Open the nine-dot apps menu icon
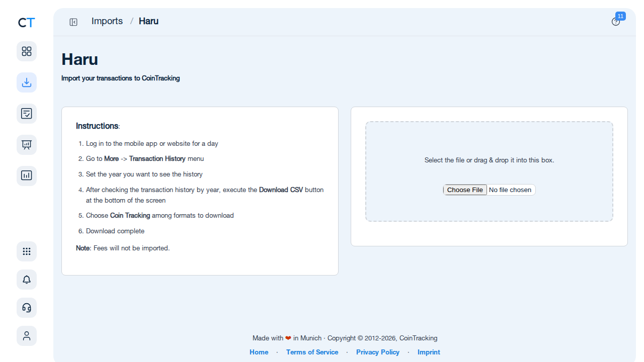Screen dimensions: 644x362 (27, 251)
